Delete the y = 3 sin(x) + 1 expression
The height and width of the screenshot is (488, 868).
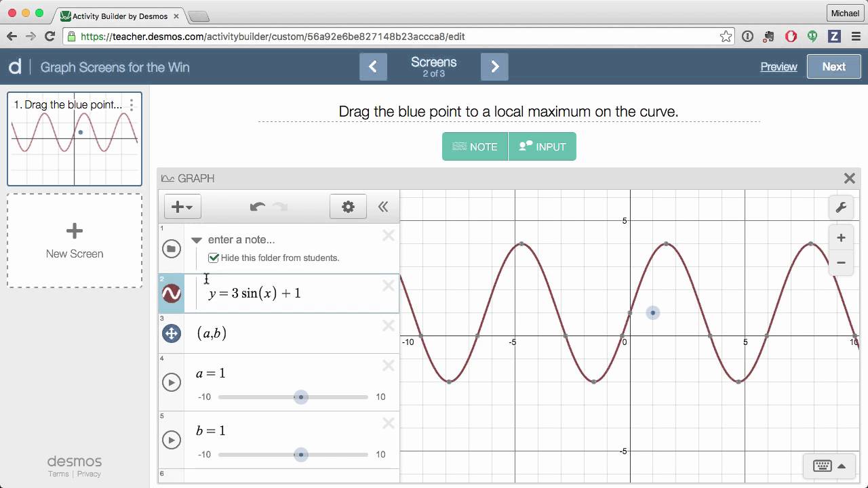389,285
